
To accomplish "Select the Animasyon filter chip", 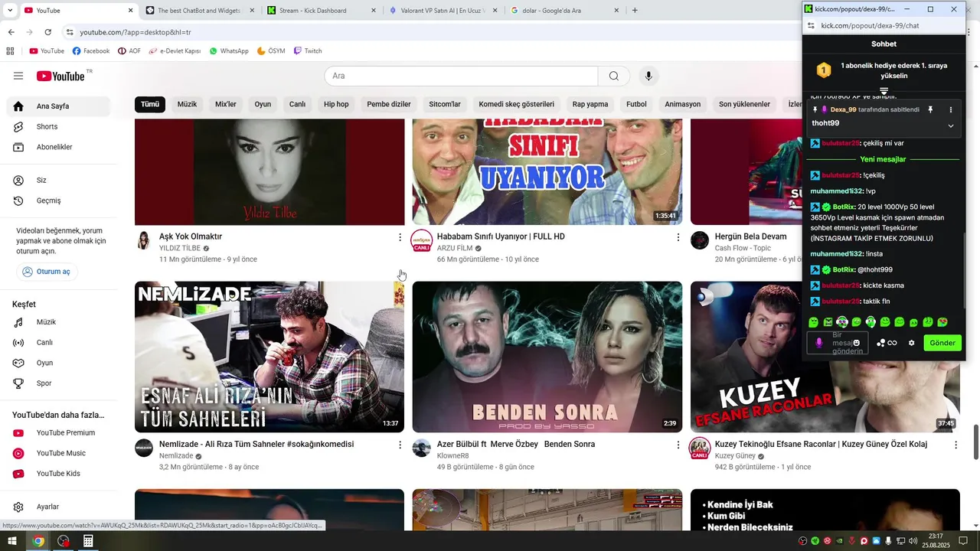I will point(682,104).
